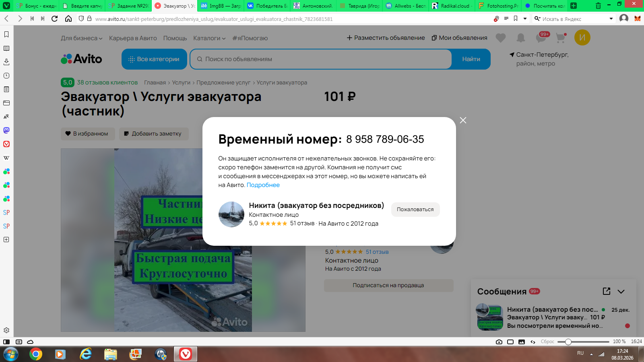Open the Avito shopping cart

[561, 38]
